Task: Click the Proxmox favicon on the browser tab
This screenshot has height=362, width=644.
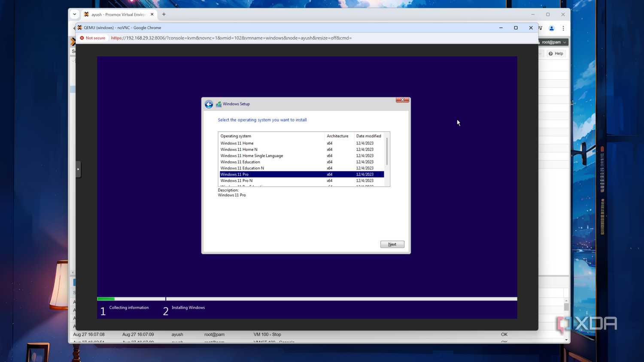Action: [x=86, y=15]
